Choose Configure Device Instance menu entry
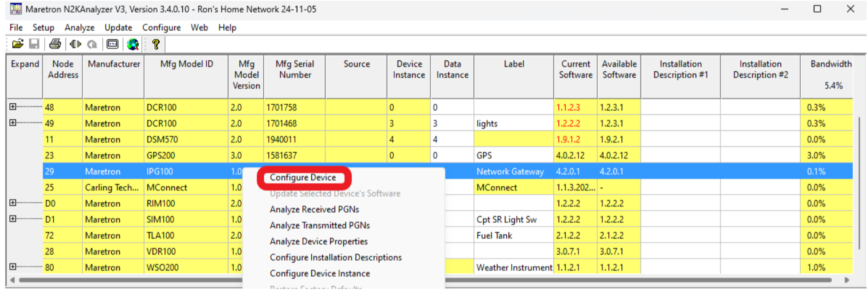 320,273
